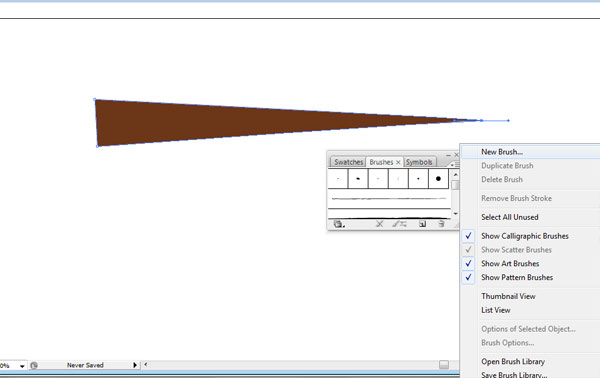Select the large round calligraphic brush

439,179
